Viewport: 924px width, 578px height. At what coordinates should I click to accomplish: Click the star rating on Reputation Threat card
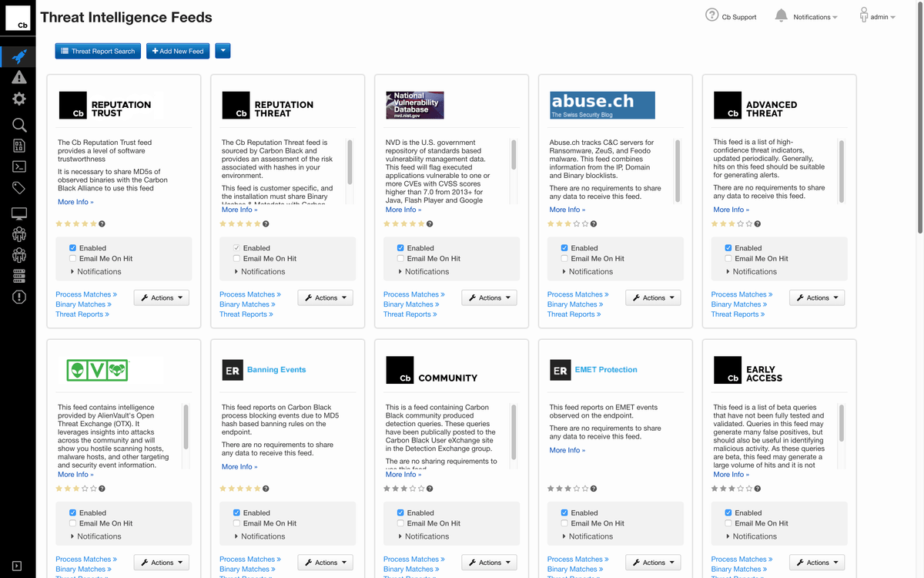tap(240, 223)
